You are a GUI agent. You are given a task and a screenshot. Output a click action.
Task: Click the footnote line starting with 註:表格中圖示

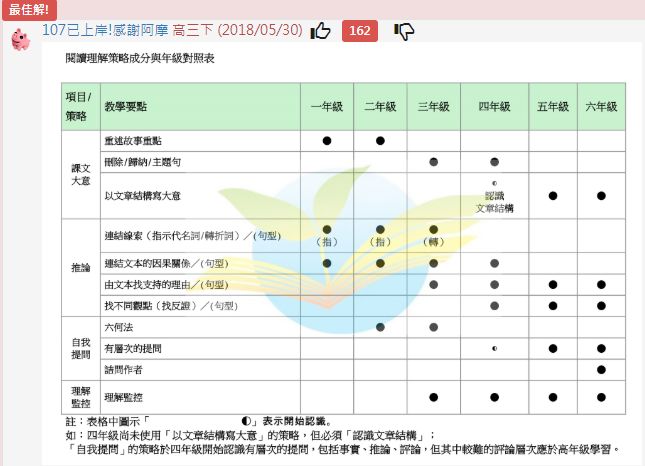click(199, 421)
